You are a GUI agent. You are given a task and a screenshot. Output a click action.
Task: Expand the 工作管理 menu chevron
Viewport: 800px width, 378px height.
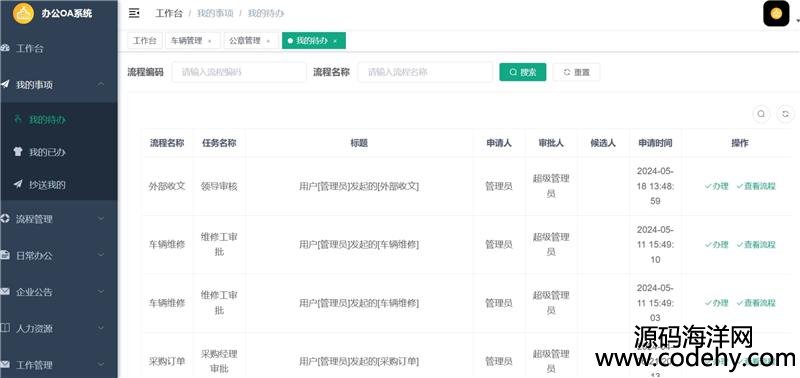101,364
